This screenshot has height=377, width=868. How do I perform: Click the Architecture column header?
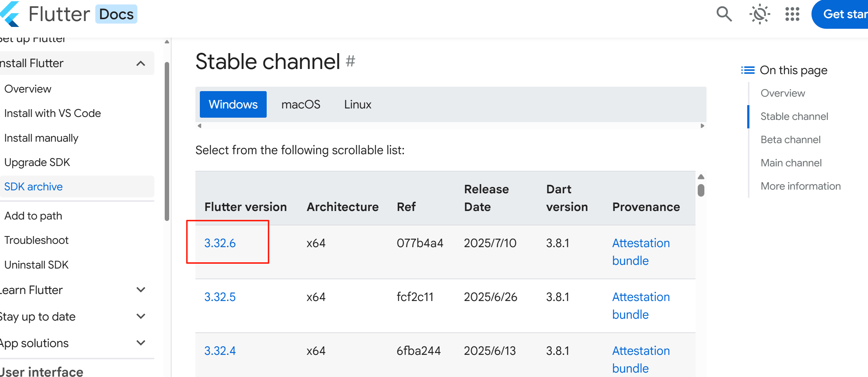click(342, 207)
